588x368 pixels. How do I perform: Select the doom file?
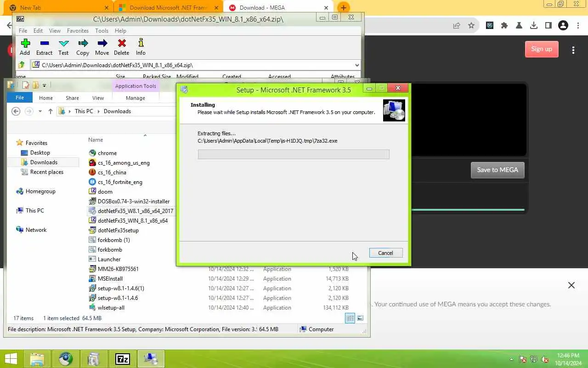pos(105,192)
